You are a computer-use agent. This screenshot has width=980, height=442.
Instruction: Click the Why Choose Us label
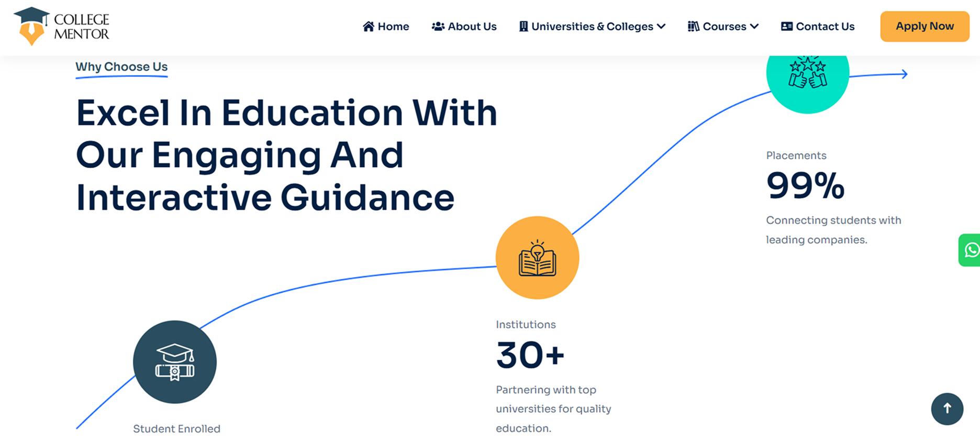[121, 67]
